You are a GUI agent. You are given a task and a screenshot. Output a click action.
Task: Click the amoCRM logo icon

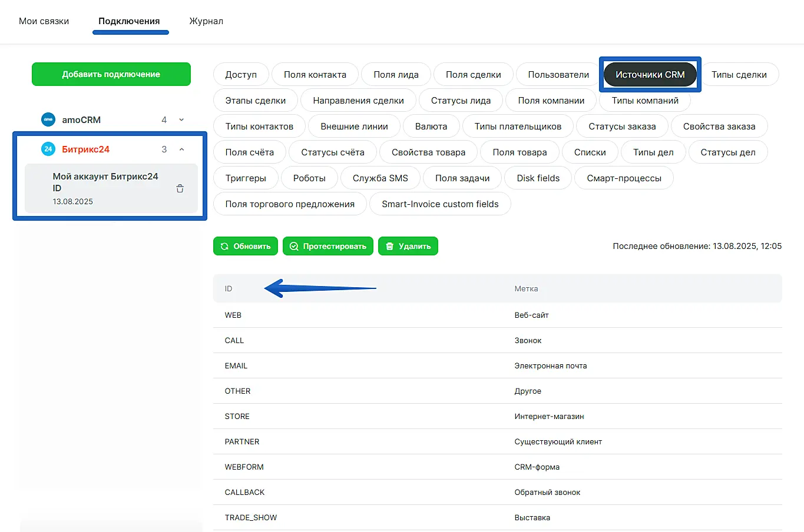48,119
